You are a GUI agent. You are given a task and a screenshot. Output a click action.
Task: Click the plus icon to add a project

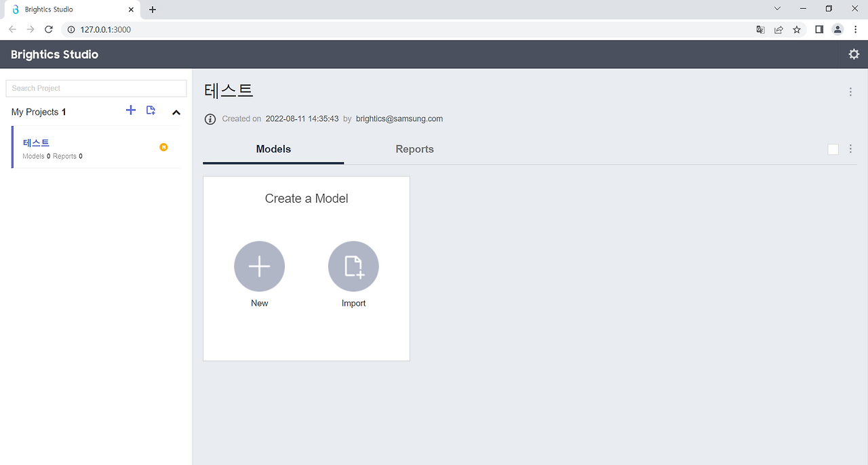coord(130,110)
